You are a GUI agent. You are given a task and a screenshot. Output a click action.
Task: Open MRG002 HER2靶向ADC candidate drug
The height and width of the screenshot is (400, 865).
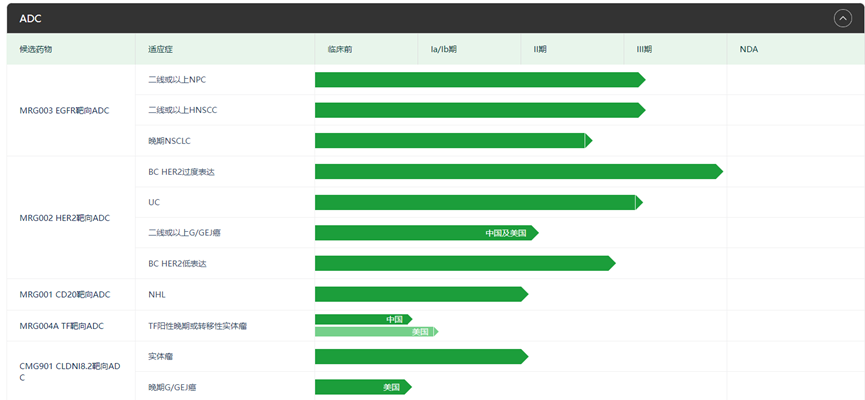point(64,217)
